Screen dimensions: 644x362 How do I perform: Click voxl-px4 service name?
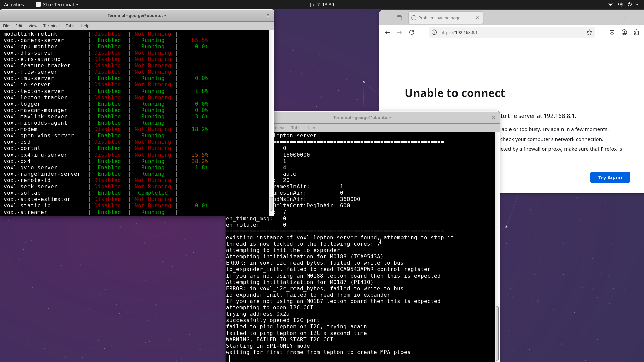point(17,161)
